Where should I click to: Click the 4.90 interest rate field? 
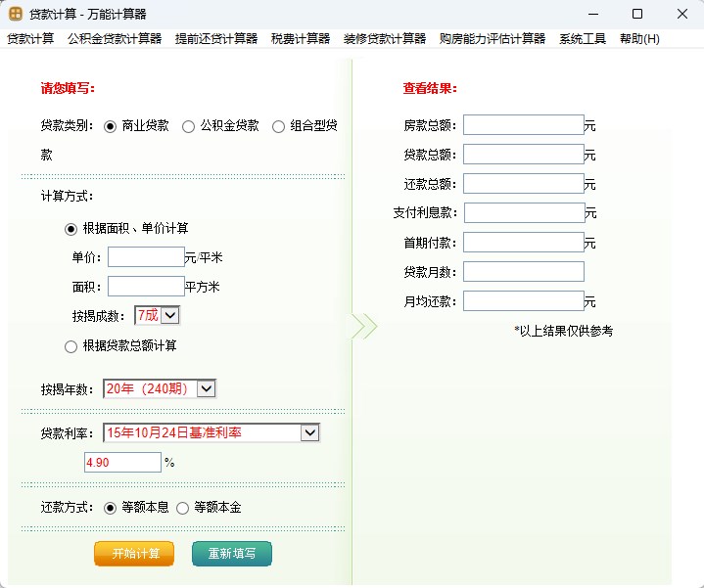click(122, 463)
